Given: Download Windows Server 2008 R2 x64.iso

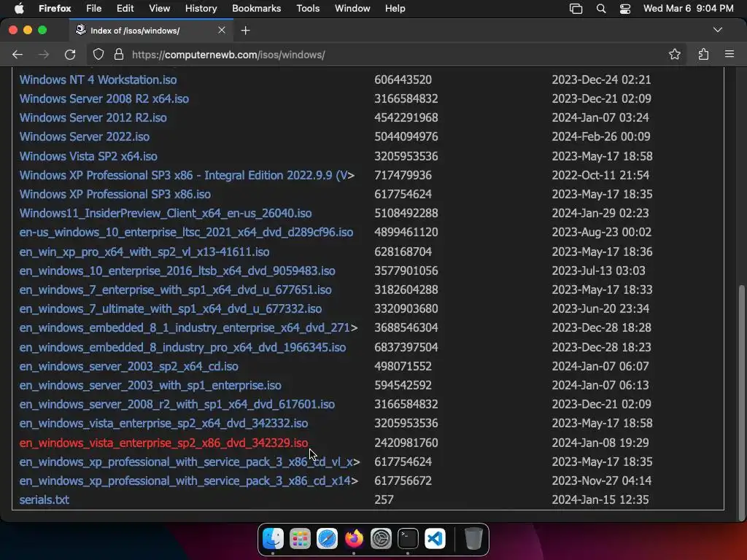Looking at the screenshot, I should pos(104,98).
